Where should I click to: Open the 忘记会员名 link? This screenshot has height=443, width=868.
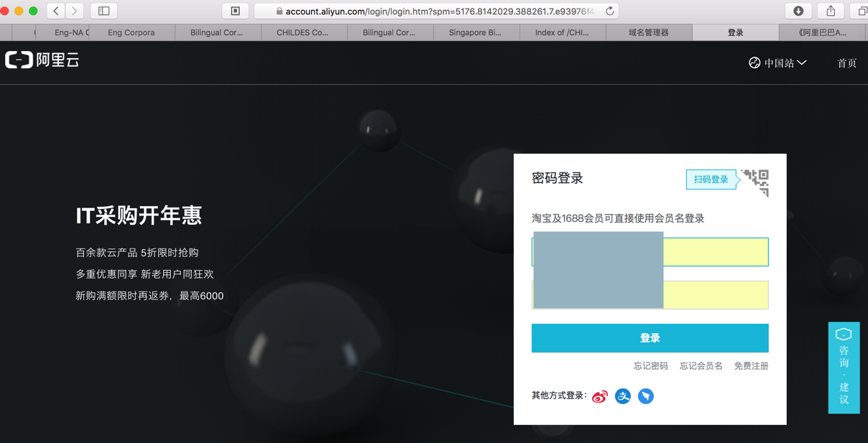click(701, 366)
